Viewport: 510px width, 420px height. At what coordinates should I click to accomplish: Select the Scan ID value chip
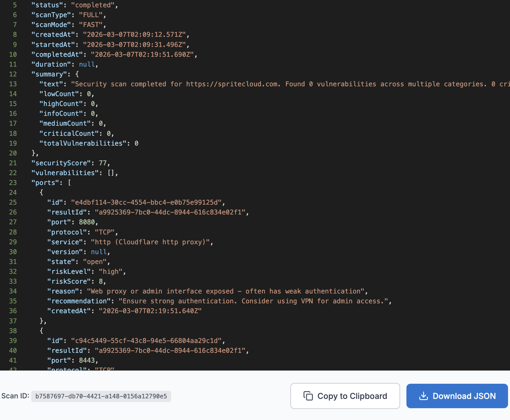[x=101, y=396]
